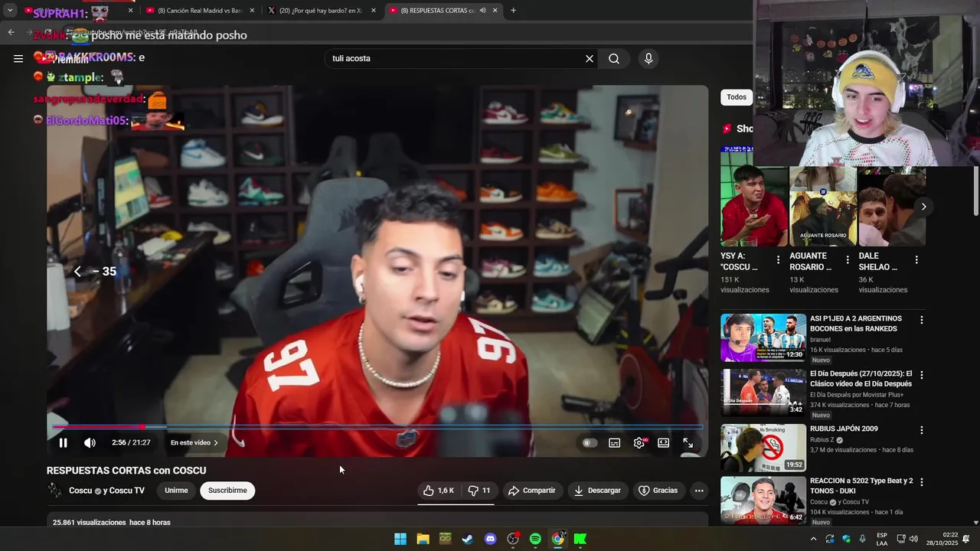Viewport: 980px width, 551px height.
Task: Open the notifications bell in tray
Action: [x=966, y=539]
